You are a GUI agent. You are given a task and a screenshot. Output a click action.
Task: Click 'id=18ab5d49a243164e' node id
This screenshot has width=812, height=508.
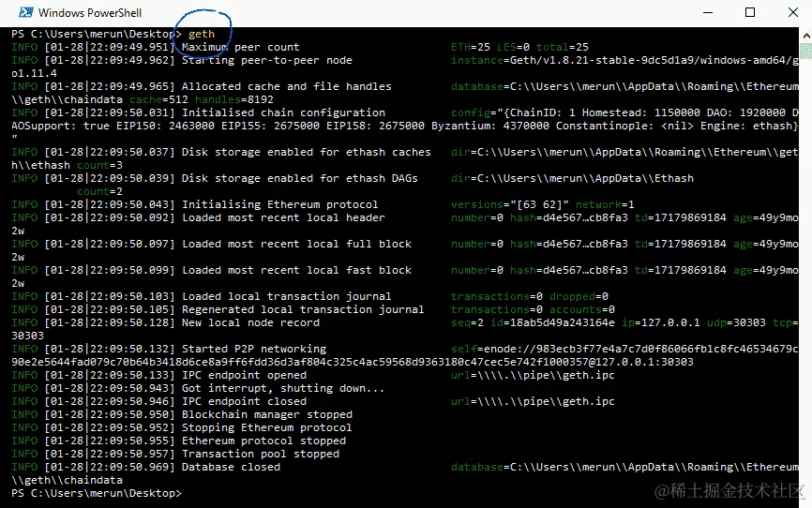pyautogui.click(x=552, y=322)
